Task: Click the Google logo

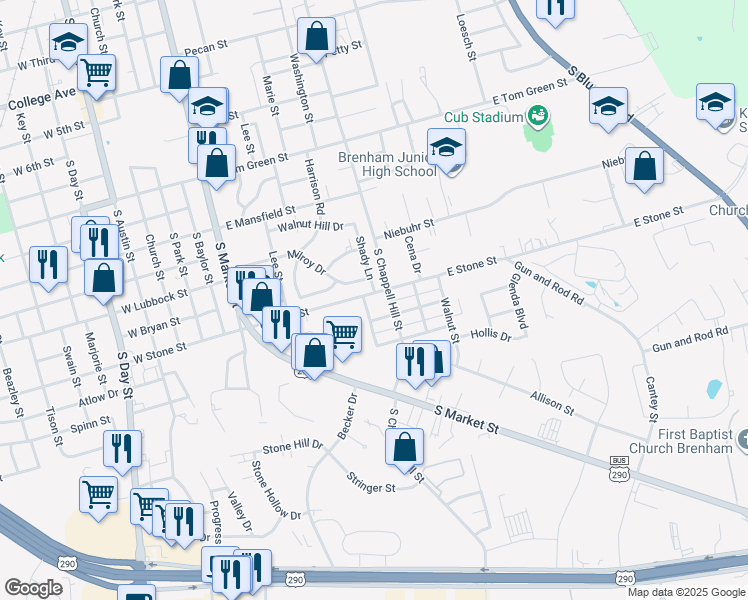Action: [33, 588]
